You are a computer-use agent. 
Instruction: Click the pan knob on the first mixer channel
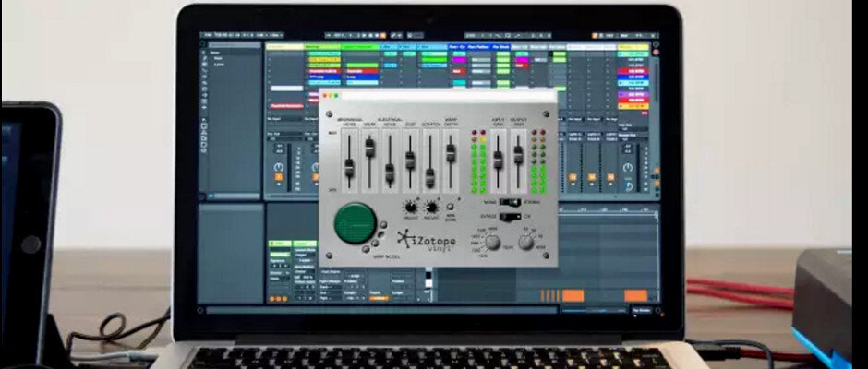click(279, 167)
